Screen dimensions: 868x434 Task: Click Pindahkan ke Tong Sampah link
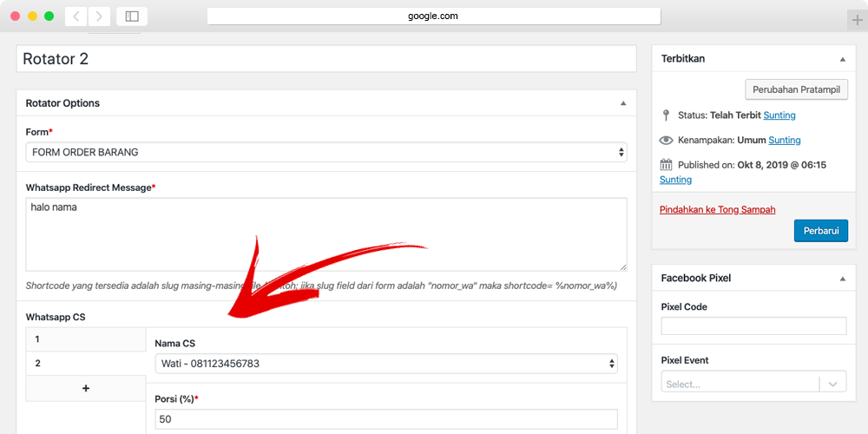click(717, 209)
